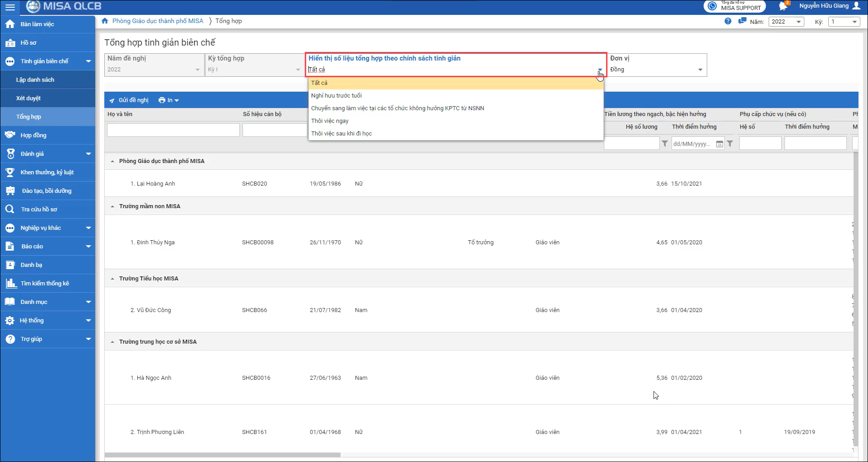Click the blue help question mark icon
Image resolution: width=868 pixels, height=462 pixels.
[x=728, y=21]
